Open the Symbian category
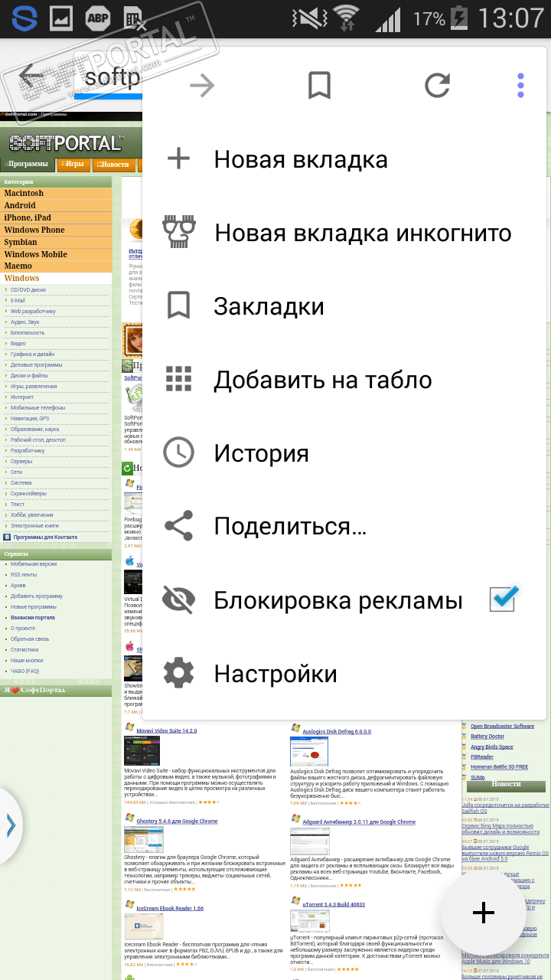Image resolution: width=551 pixels, height=980 pixels. click(21, 242)
